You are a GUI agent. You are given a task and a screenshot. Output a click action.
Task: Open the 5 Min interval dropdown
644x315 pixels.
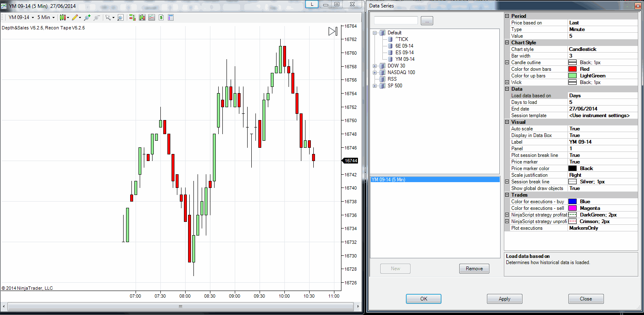pyautogui.click(x=46, y=17)
